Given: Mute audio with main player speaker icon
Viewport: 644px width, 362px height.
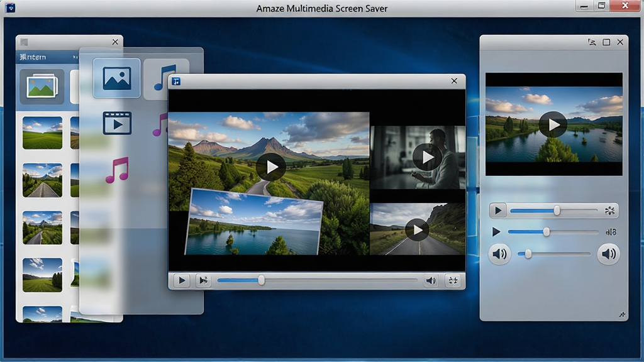Looking at the screenshot, I should (431, 281).
